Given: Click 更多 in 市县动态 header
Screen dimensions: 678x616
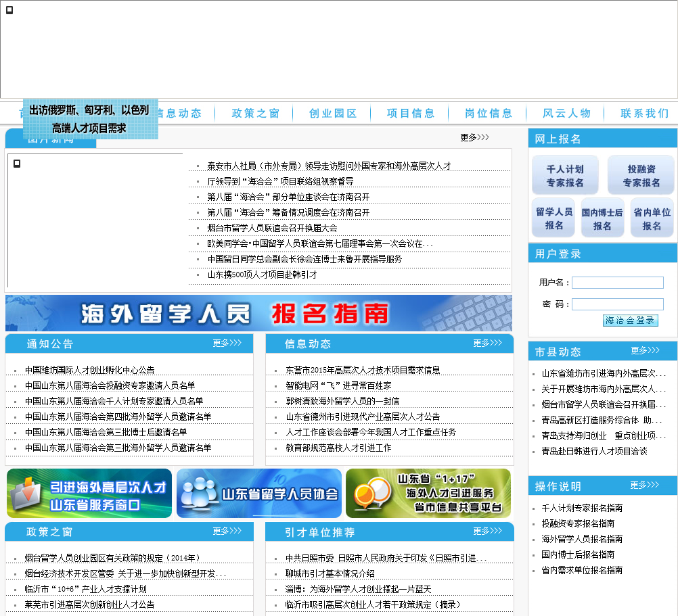Looking at the screenshot, I should coord(645,350).
